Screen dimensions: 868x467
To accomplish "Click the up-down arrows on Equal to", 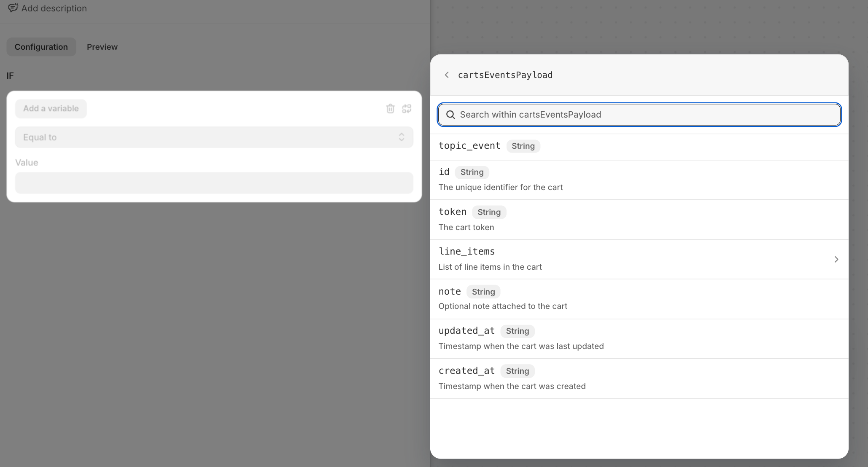I will [x=402, y=137].
